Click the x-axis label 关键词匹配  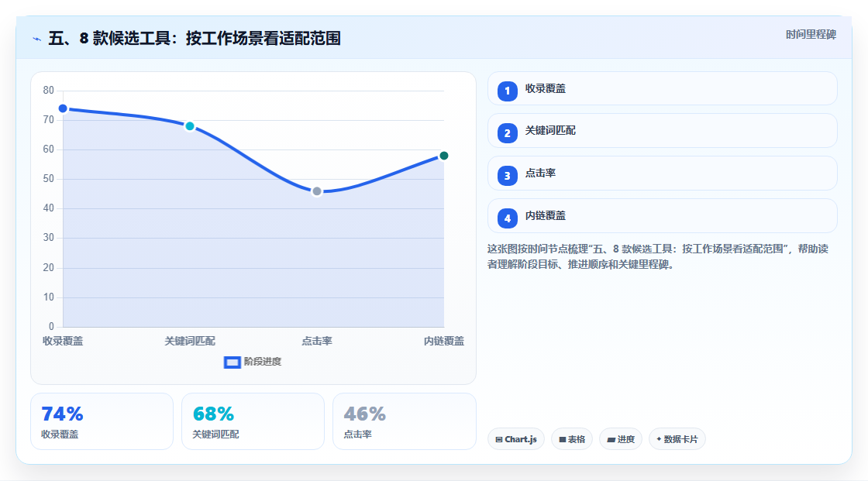[190, 341]
